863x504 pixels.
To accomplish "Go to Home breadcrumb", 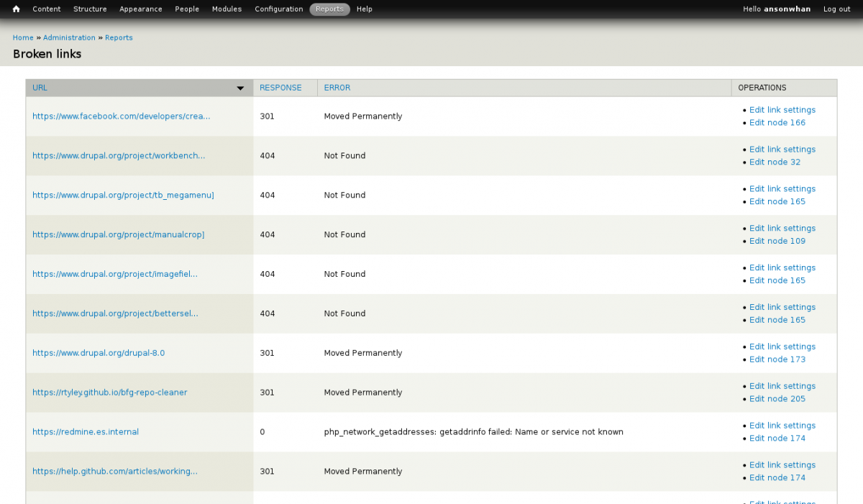I will point(23,37).
